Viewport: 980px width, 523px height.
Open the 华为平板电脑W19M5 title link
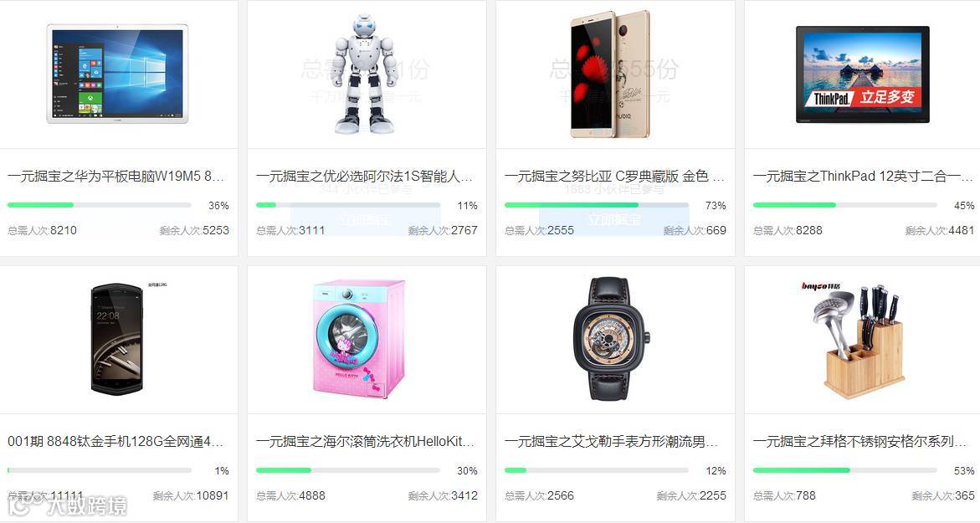click(x=115, y=177)
